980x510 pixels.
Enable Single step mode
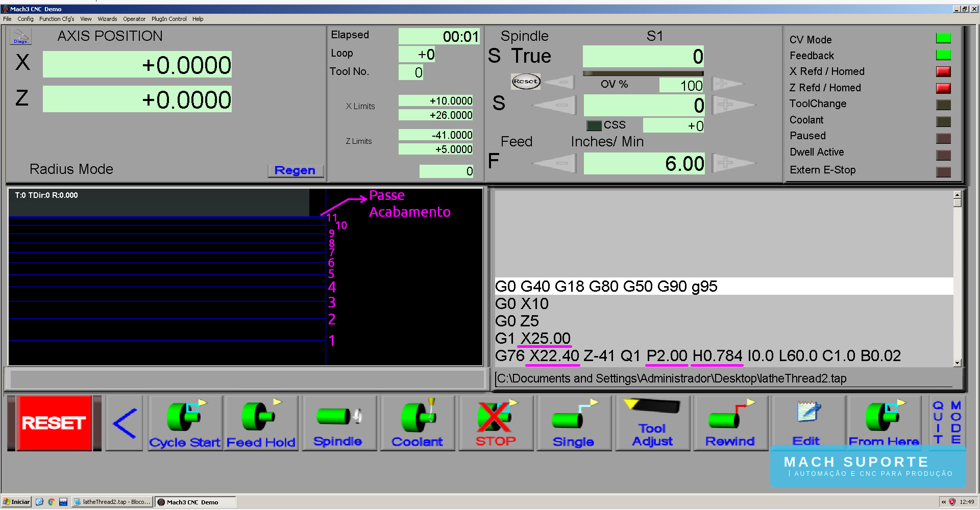[x=574, y=423]
